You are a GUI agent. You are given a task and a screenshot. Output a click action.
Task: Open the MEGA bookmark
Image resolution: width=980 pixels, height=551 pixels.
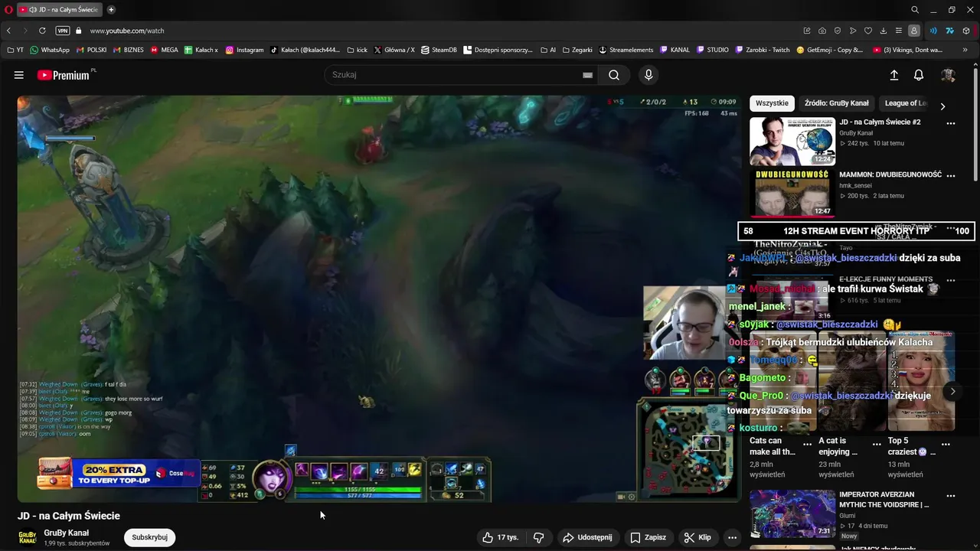pyautogui.click(x=164, y=50)
